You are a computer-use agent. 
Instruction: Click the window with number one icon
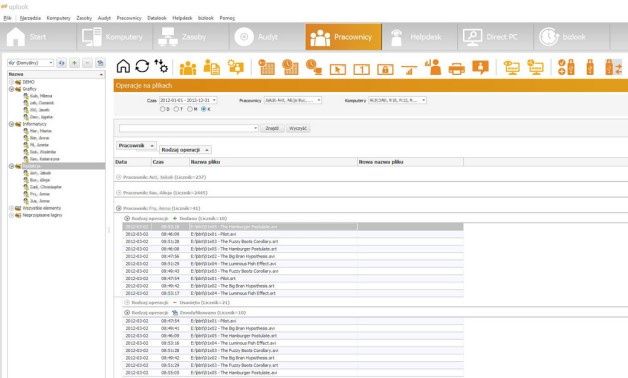pyautogui.click(x=361, y=70)
